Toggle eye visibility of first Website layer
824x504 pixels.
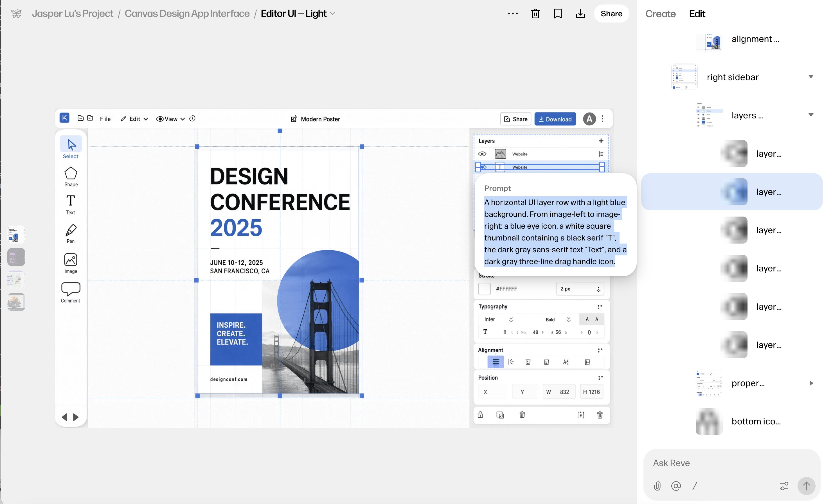(482, 154)
